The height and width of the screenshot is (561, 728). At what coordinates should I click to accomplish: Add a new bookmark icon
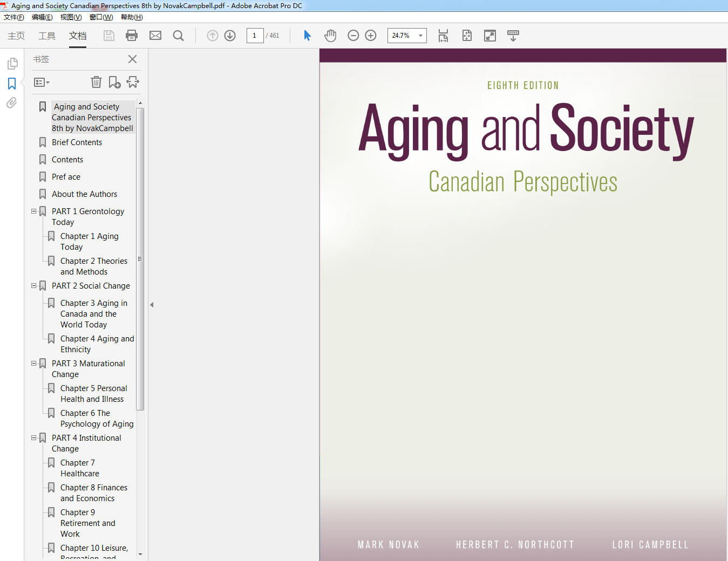(114, 82)
